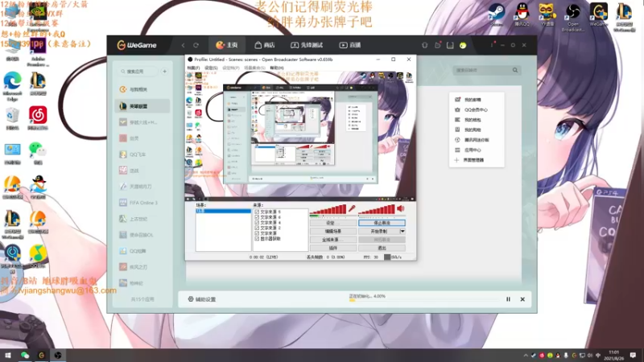Click the magnifier icon in WeGame right search box

(515, 70)
